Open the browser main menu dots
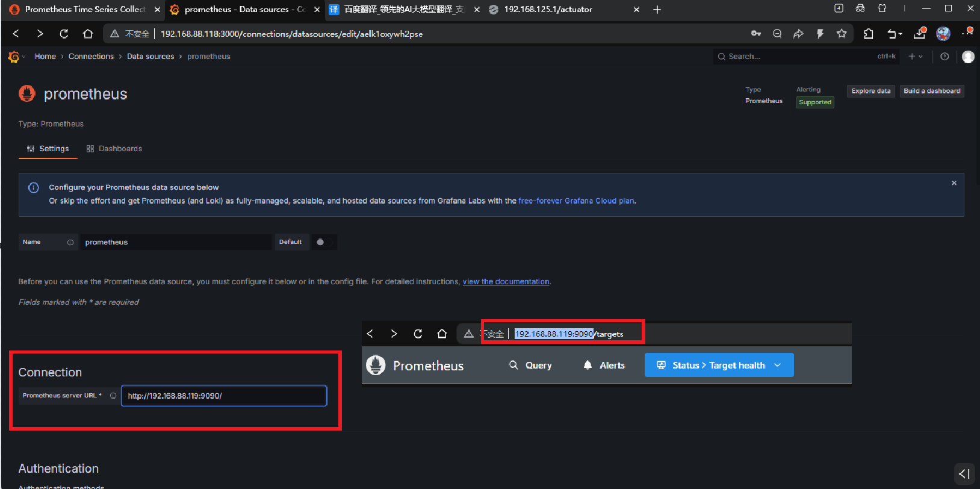This screenshot has height=489, width=980. pos(967,33)
